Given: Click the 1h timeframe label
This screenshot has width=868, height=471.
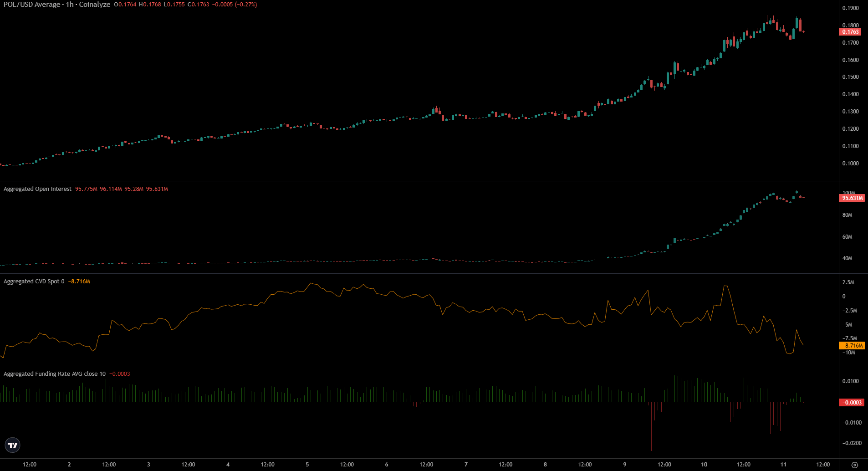Looking at the screenshot, I should coord(70,5).
